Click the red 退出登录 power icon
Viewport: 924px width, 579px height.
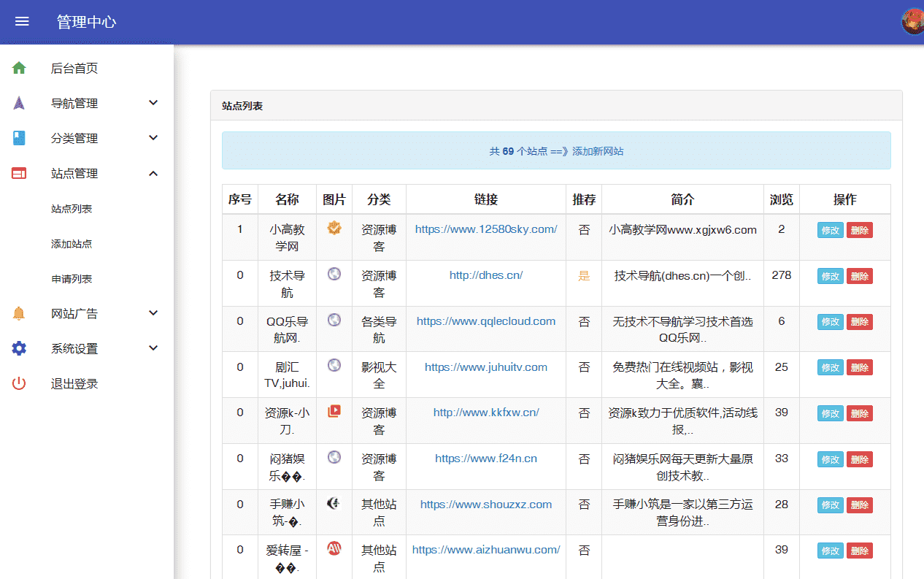pyautogui.click(x=19, y=383)
